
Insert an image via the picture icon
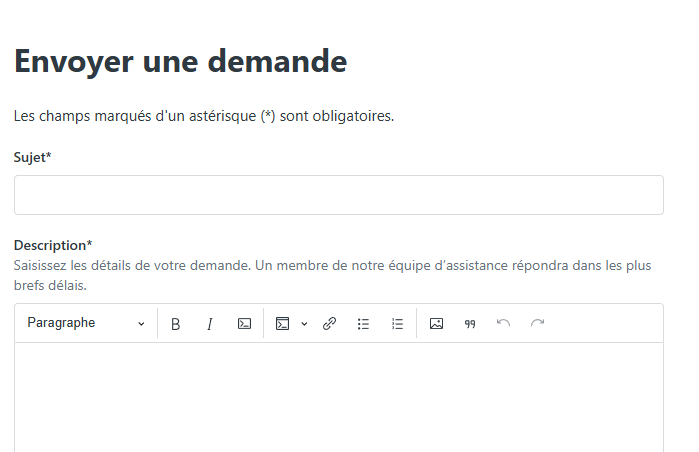436,324
